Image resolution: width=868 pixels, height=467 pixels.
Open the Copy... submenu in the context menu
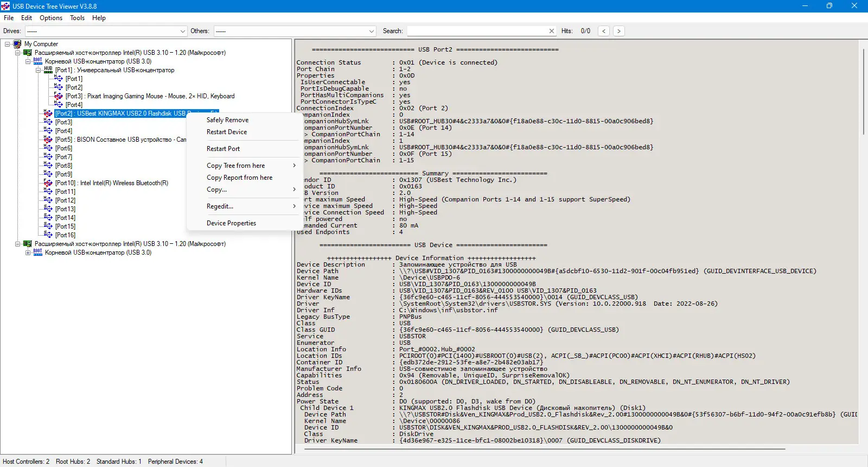point(245,190)
